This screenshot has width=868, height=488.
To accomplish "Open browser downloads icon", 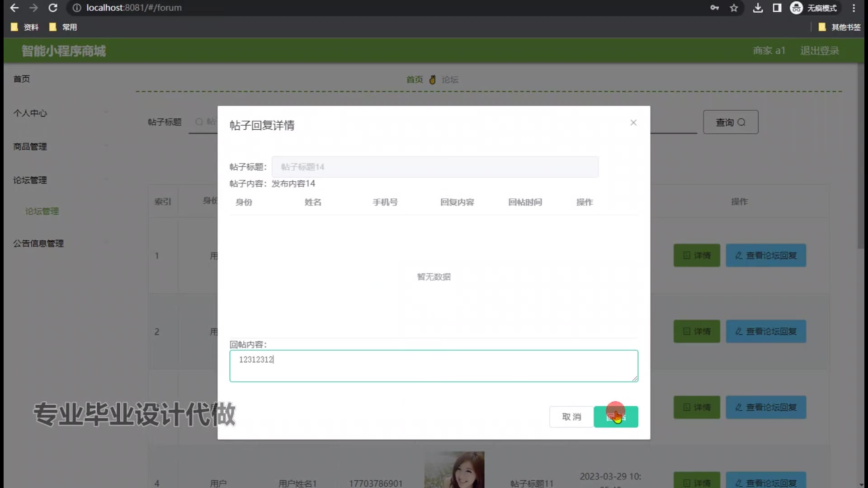I will point(758,8).
